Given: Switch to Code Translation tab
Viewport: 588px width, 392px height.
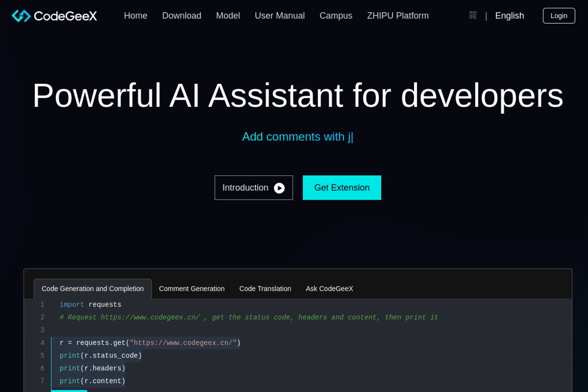Looking at the screenshot, I should (265, 289).
